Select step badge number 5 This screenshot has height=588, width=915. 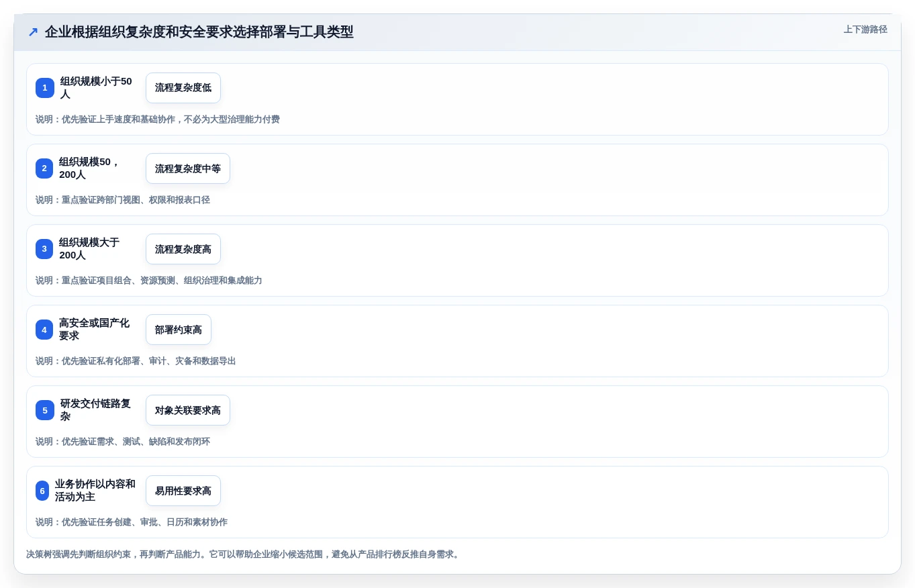click(45, 410)
